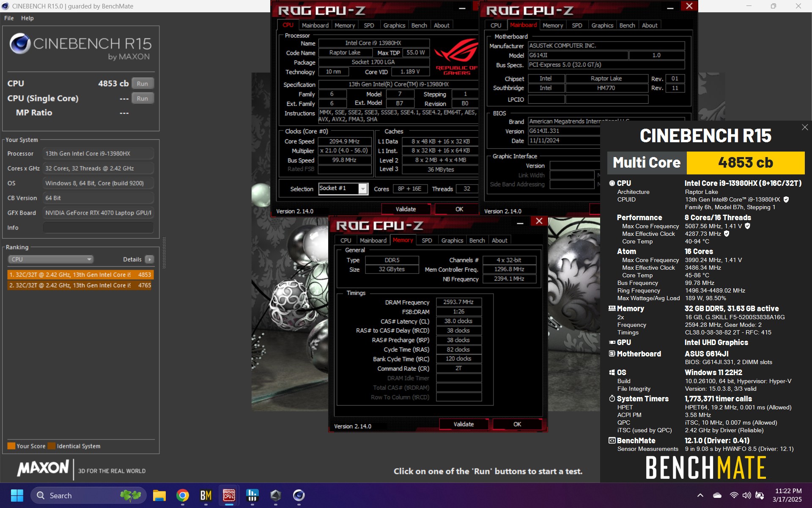
Task: Click the DRAM Frequency 2593.7 MHz value
Action: pos(458,302)
